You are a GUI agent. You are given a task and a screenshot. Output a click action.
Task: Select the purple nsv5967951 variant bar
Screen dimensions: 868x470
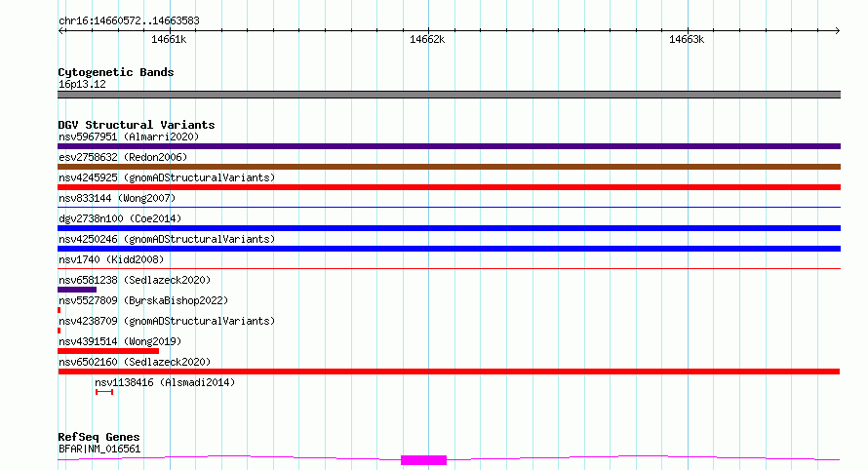pyautogui.click(x=449, y=146)
